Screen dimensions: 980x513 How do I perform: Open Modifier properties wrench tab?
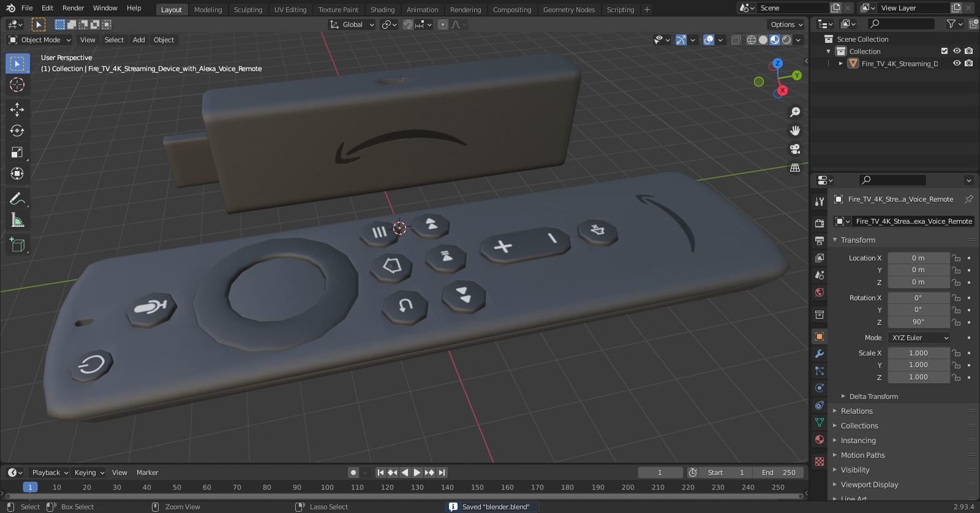820,354
